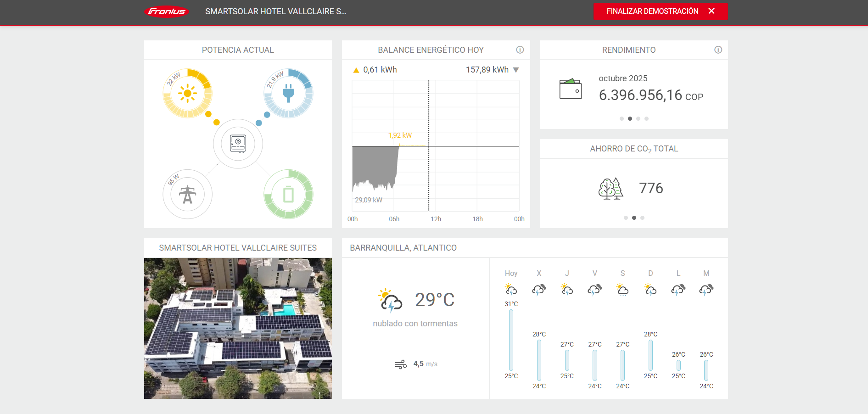The width and height of the screenshot is (868, 414).
Task: Click the CO2 savings trees icon
Action: coord(610,189)
